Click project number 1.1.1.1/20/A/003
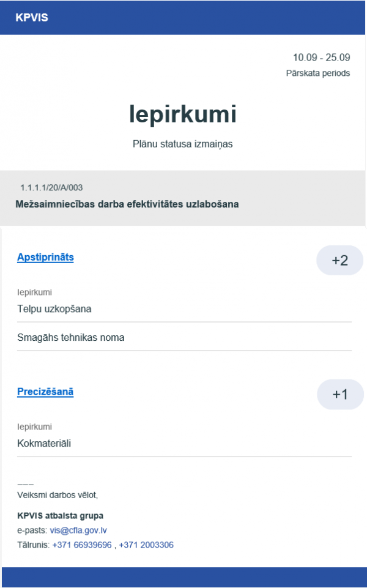The image size is (367, 588). click(x=51, y=187)
